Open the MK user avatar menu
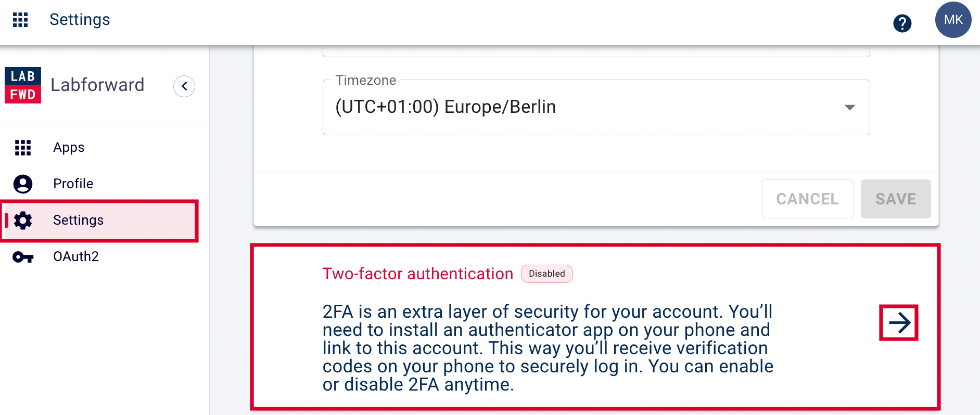980x415 pixels. (x=953, y=20)
